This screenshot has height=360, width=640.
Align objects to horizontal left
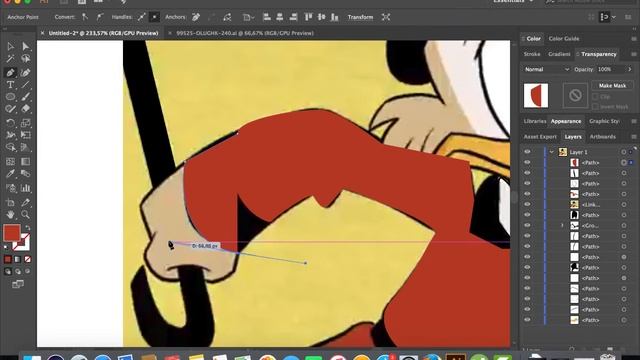coord(267,17)
